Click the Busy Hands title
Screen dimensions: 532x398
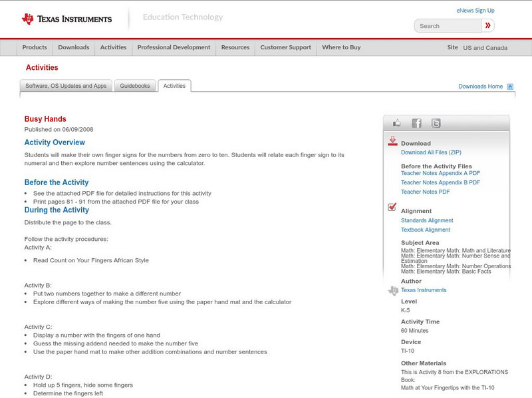pyautogui.click(x=45, y=119)
